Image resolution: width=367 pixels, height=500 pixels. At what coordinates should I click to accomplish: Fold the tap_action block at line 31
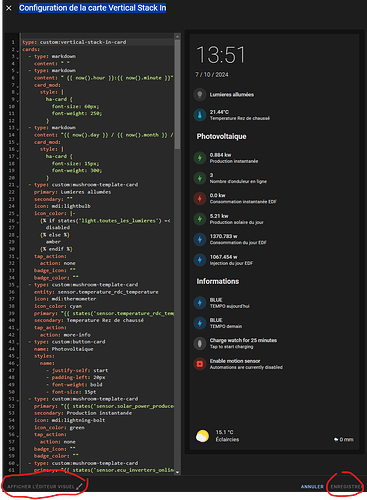(17, 257)
